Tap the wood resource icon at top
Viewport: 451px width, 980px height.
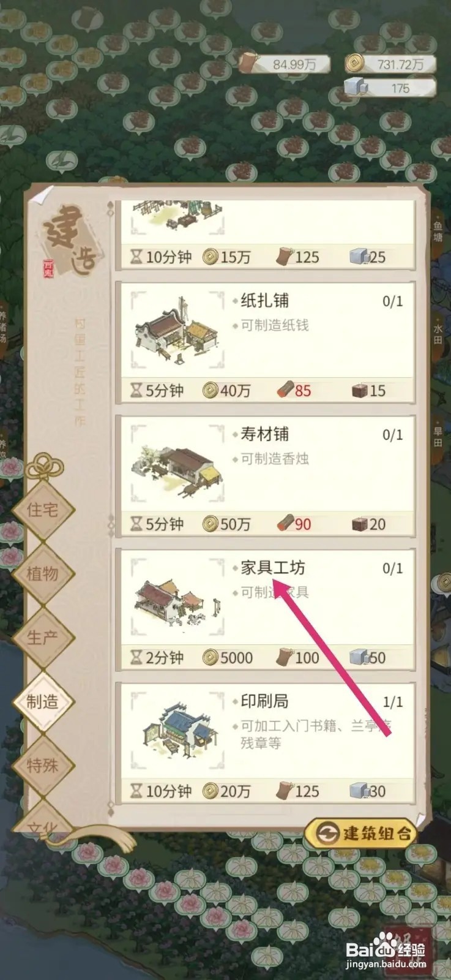[x=249, y=64]
